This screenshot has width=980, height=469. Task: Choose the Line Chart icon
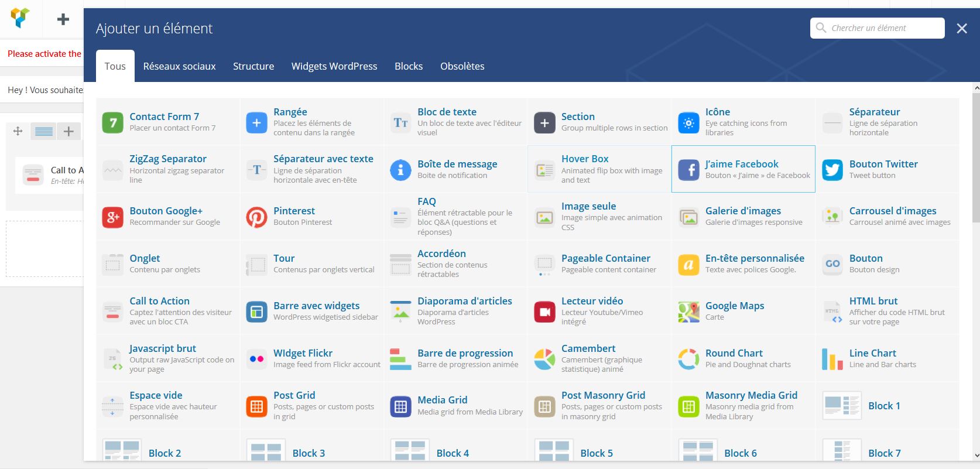[x=832, y=360]
